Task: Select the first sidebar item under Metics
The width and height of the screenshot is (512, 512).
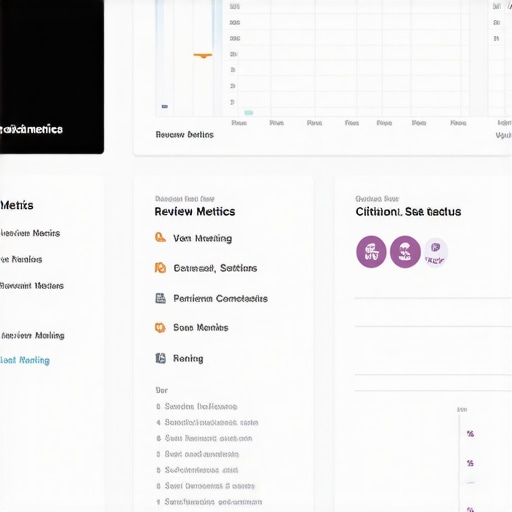Action: 30,233
